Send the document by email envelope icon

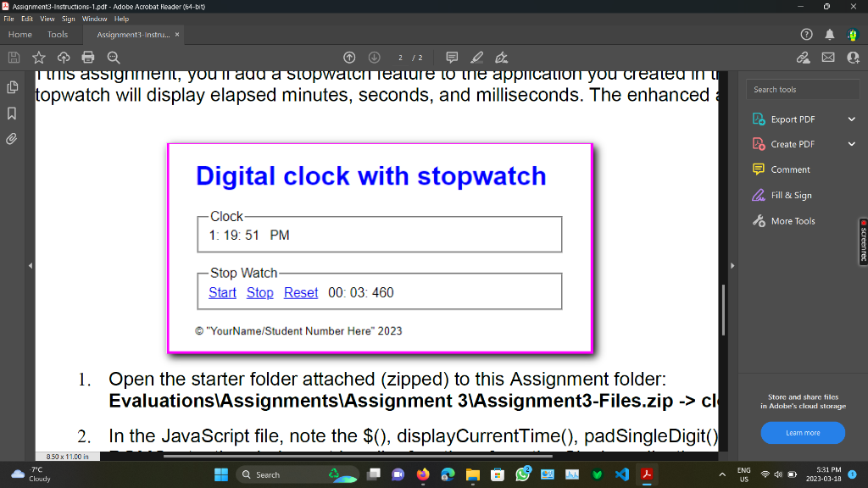pyautogui.click(x=827, y=57)
